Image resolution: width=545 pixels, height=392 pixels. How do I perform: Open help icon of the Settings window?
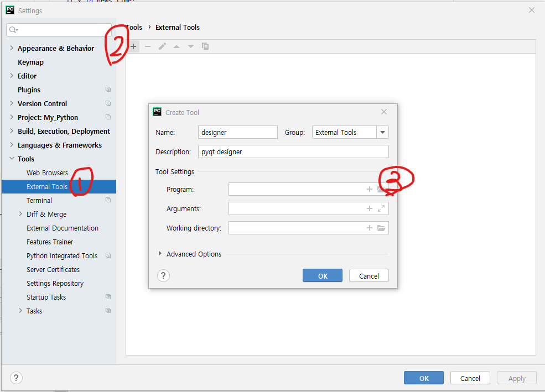[x=16, y=378]
